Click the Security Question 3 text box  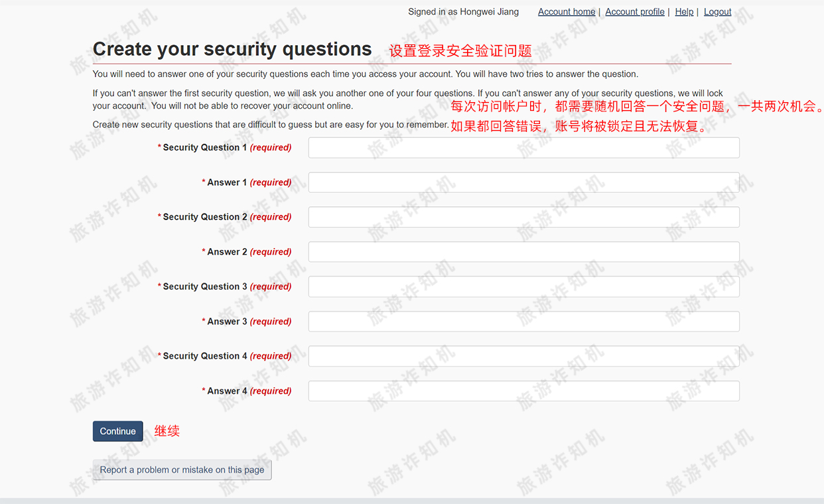coord(523,286)
